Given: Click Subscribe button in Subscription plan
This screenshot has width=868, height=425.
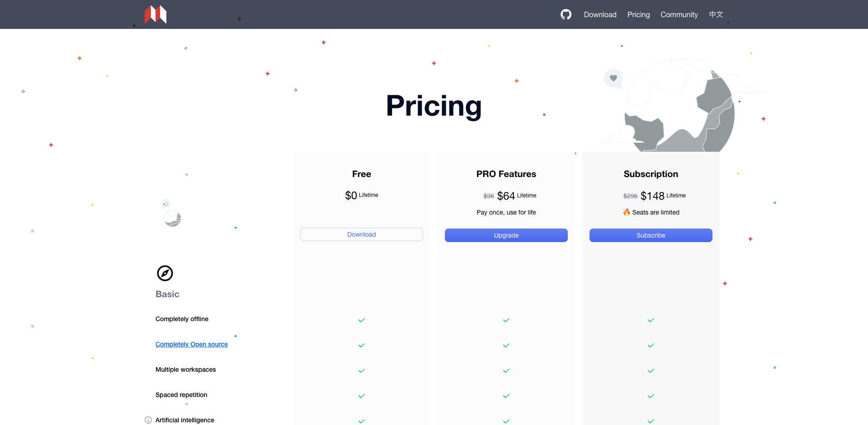Looking at the screenshot, I should [651, 235].
